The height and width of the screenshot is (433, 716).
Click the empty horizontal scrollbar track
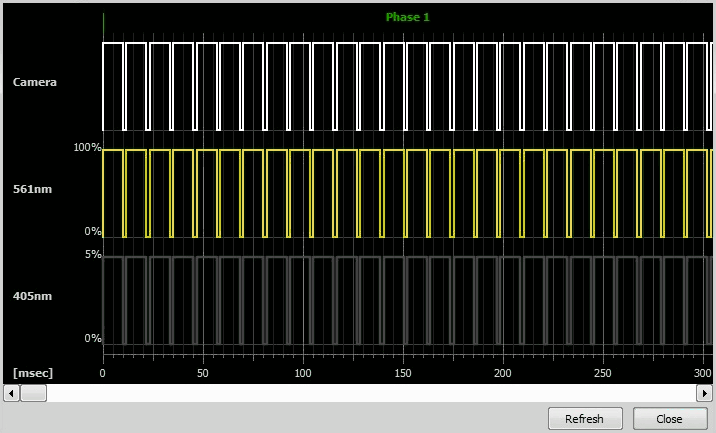371,393
